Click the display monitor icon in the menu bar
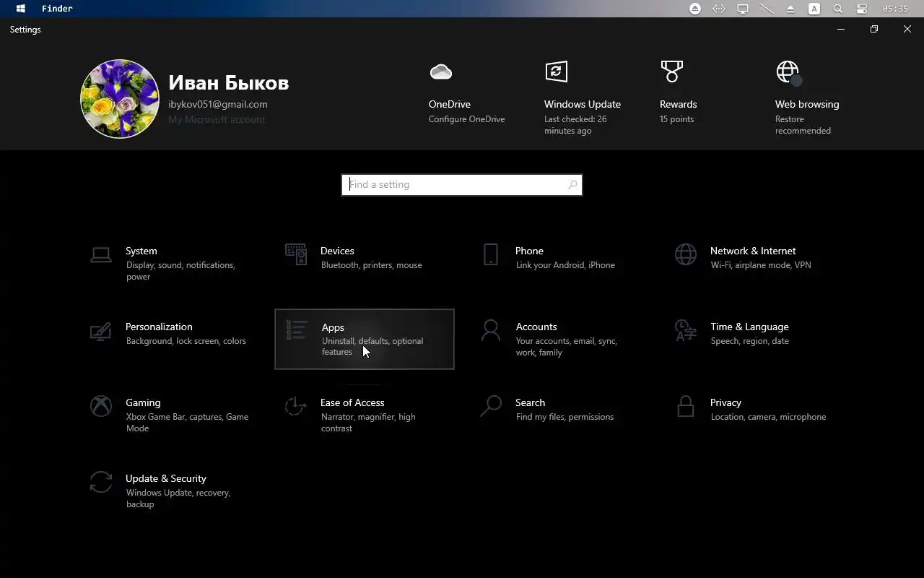Screen dimensions: 924x578 (x=743, y=9)
